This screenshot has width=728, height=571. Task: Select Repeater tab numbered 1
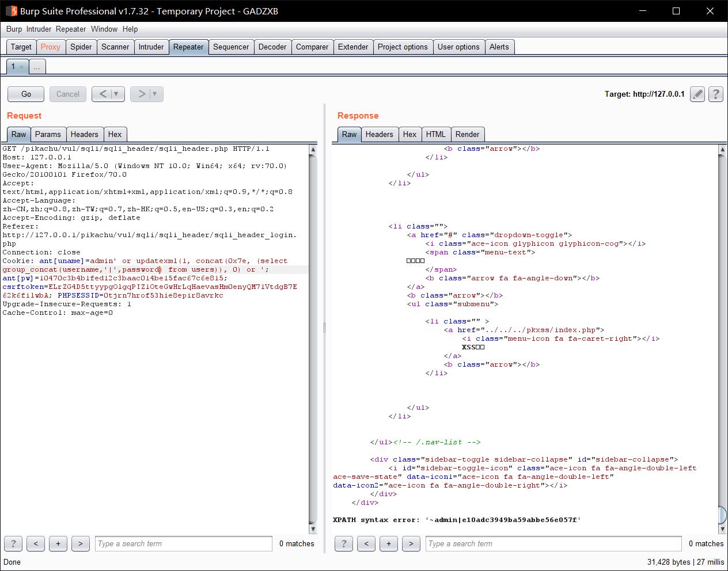click(x=13, y=67)
